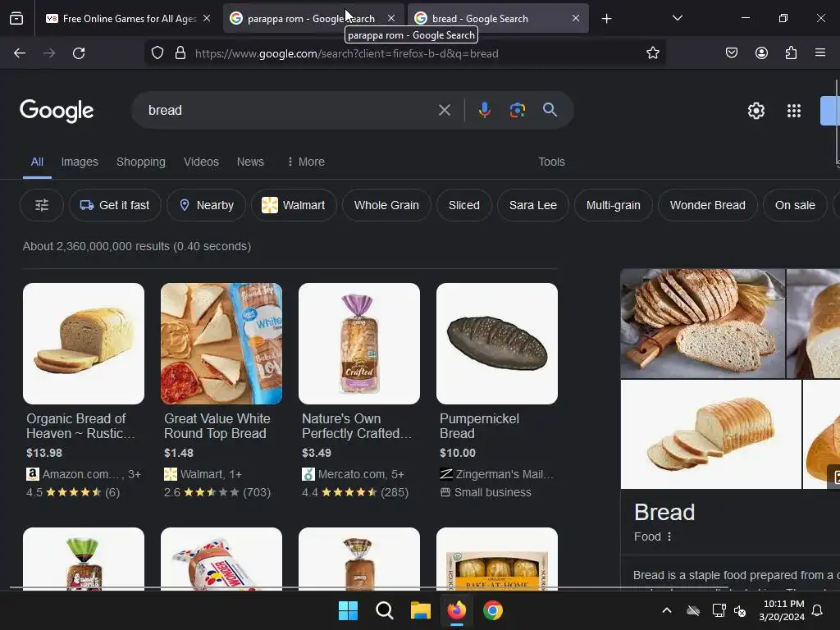840x630 pixels.
Task: Switch to parappa rom Google Search tab
Action: [x=313, y=19]
